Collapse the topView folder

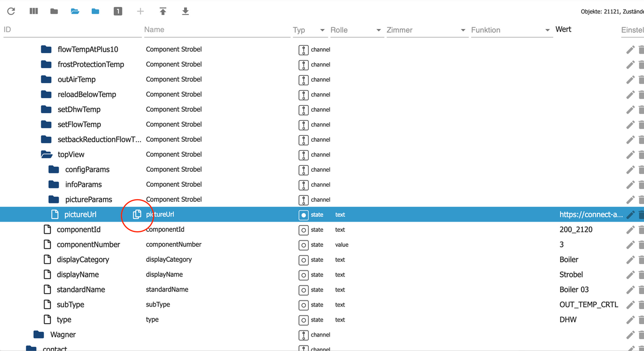point(47,154)
